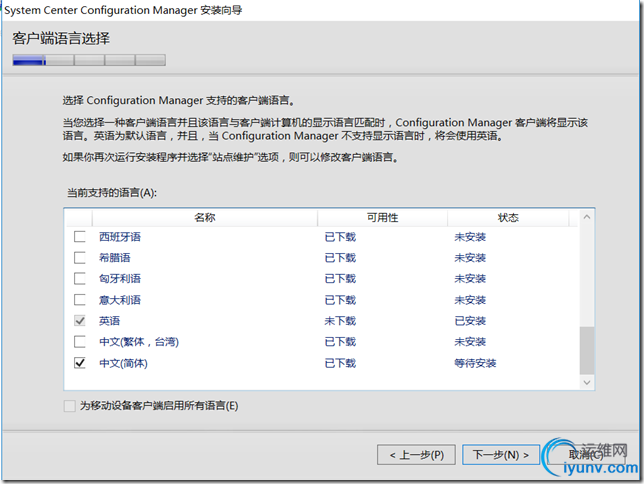Check the 匈牙利语 language checkbox
The width and height of the screenshot is (644, 484).
pos(80,279)
